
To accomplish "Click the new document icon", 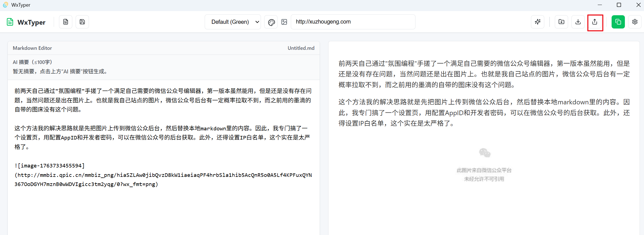I will click(66, 22).
